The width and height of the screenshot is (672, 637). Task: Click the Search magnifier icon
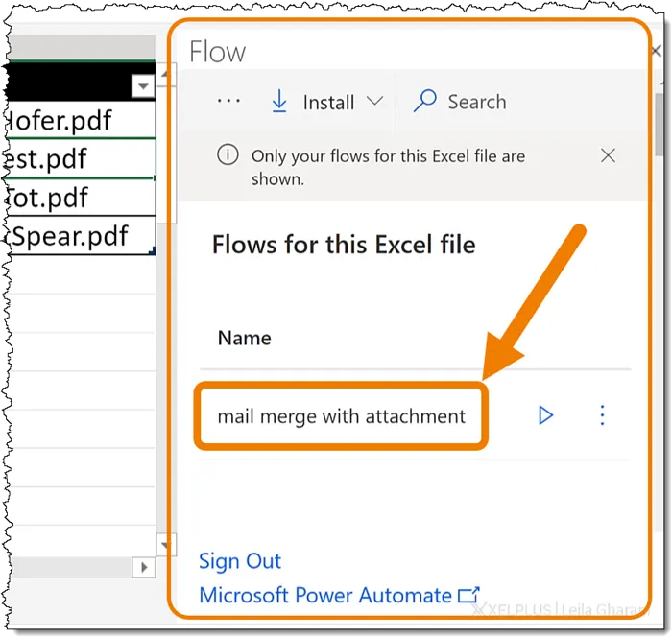[425, 102]
